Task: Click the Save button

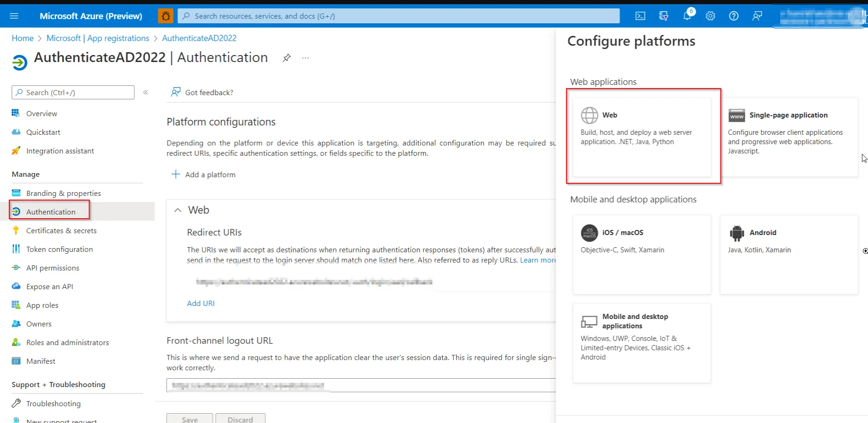Action: tap(190, 419)
